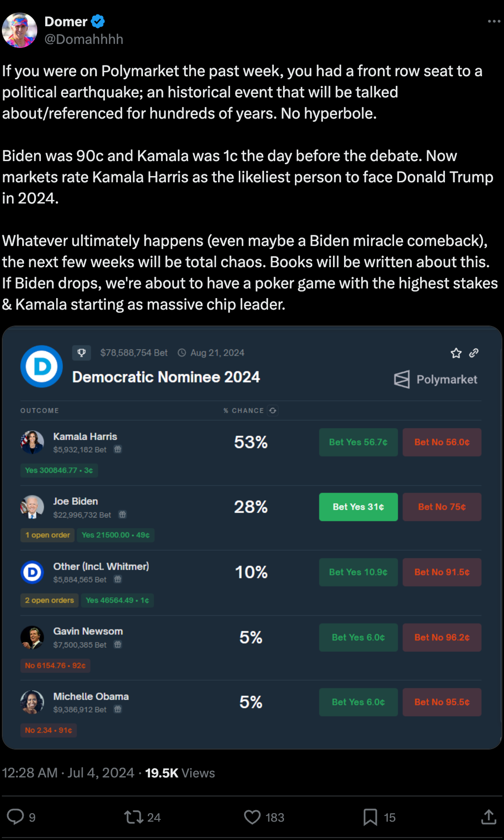Copy market link with chain icon

(x=474, y=353)
